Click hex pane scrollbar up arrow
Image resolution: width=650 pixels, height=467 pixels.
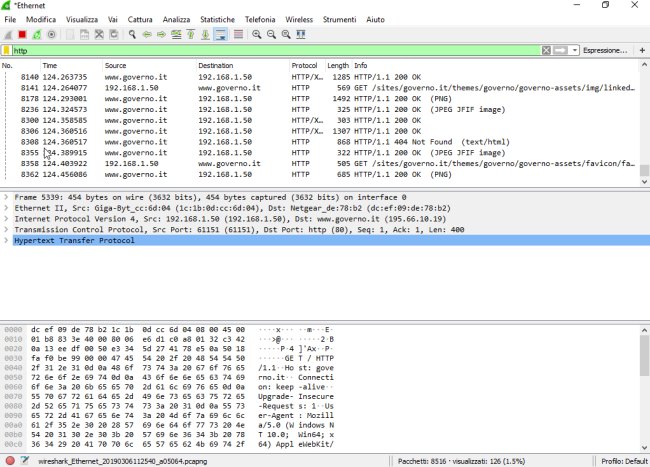coord(644,330)
